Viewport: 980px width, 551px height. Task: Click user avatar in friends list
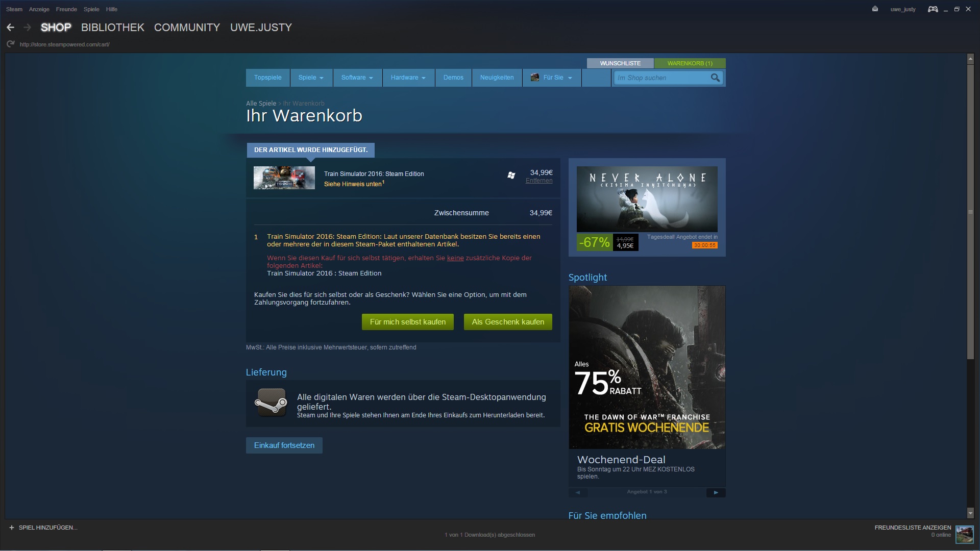click(964, 534)
